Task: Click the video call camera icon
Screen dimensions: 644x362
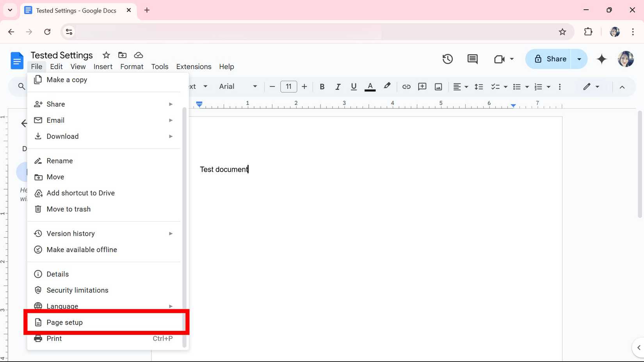Action: pyautogui.click(x=499, y=59)
